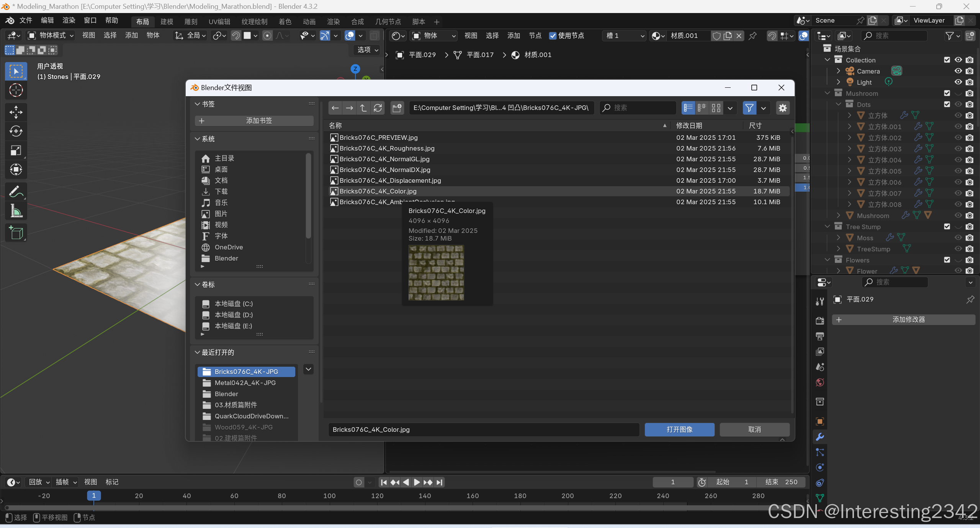
Task: Click frame 1 marker on timeline
Action: 94,496
